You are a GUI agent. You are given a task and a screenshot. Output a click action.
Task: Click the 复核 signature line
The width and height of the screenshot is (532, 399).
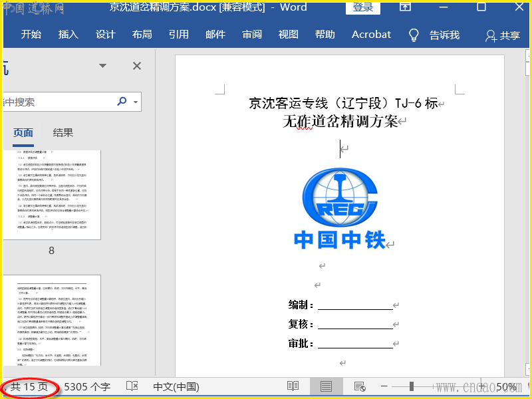(340, 325)
